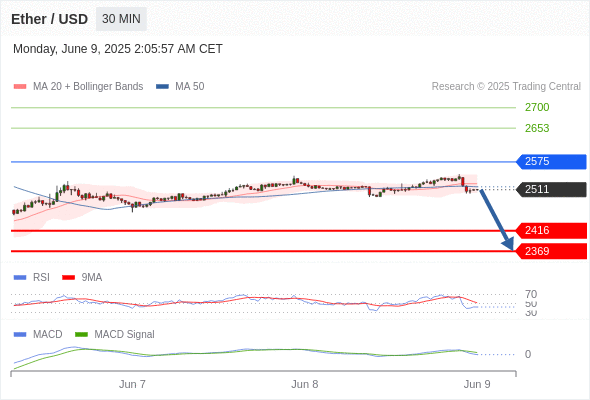590x400 pixels.
Task: Click the MA 50 blue legend swatch
Action: [162, 87]
